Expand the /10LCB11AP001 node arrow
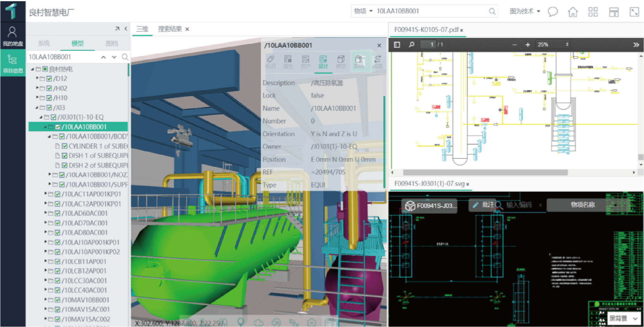This screenshot has width=644, height=327. pos(46,261)
